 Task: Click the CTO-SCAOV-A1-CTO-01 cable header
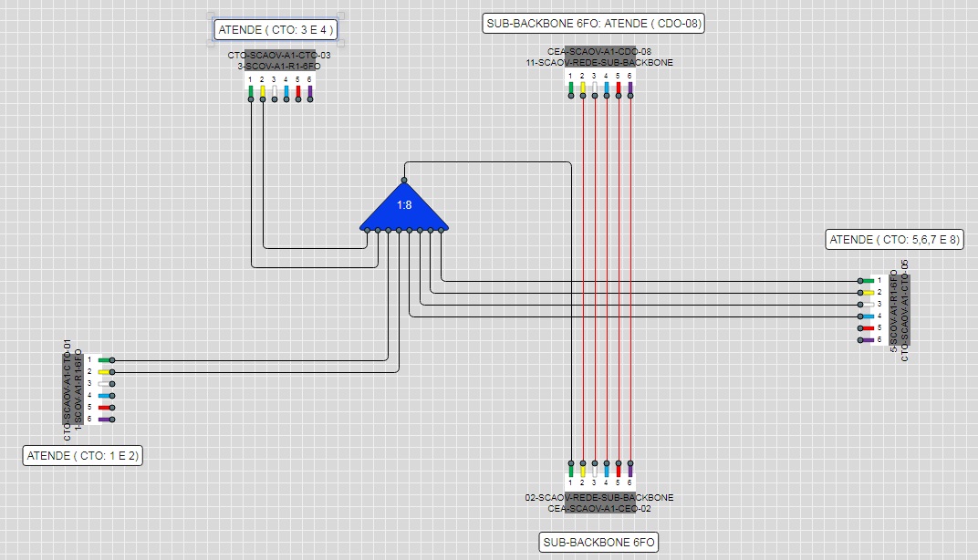tap(72, 389)
